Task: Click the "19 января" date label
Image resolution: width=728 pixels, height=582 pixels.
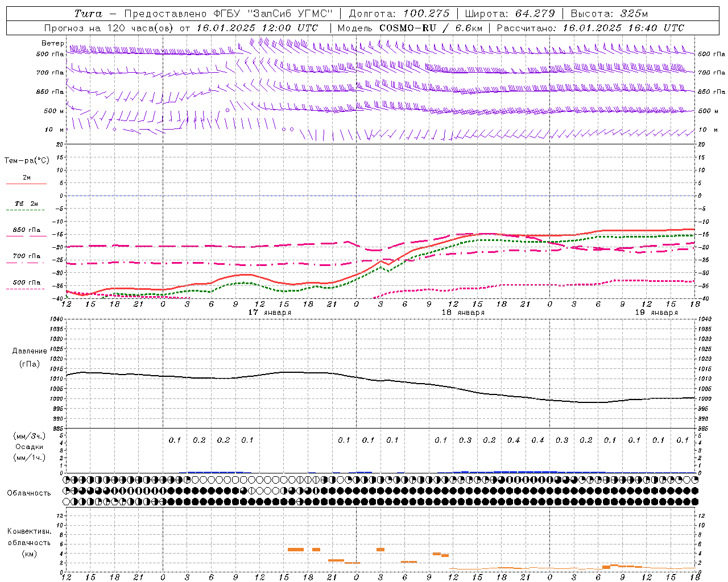Action: 656,313
